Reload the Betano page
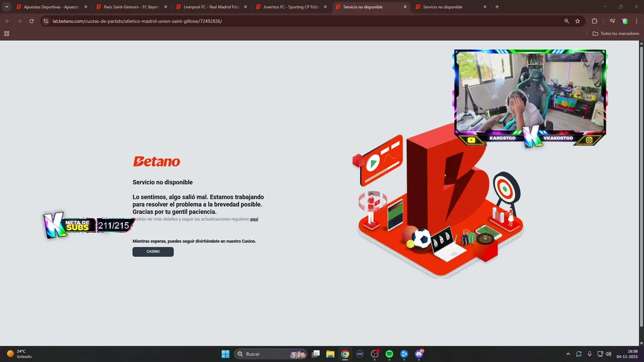This screenshot has height=362, width=644. [32, 21]
